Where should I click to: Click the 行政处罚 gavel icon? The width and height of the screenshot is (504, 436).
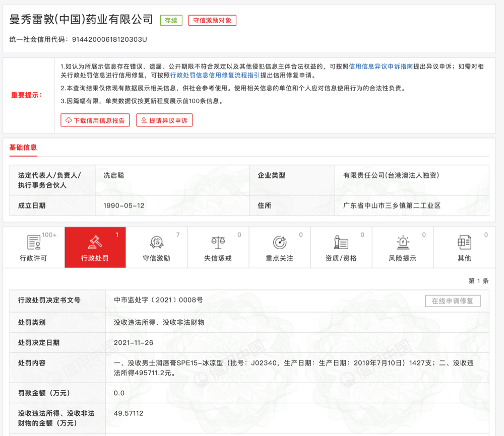point(95,242)
